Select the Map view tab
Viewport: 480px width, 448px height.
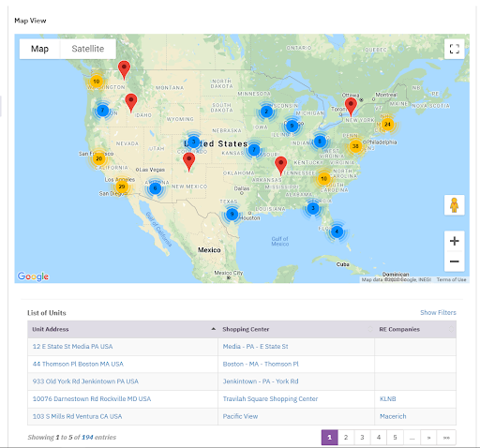(39, 49)
